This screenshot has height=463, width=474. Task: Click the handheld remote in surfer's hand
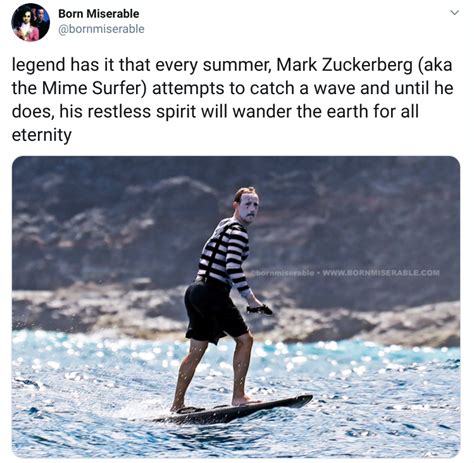pyautogui.click(x=260, y=310)
